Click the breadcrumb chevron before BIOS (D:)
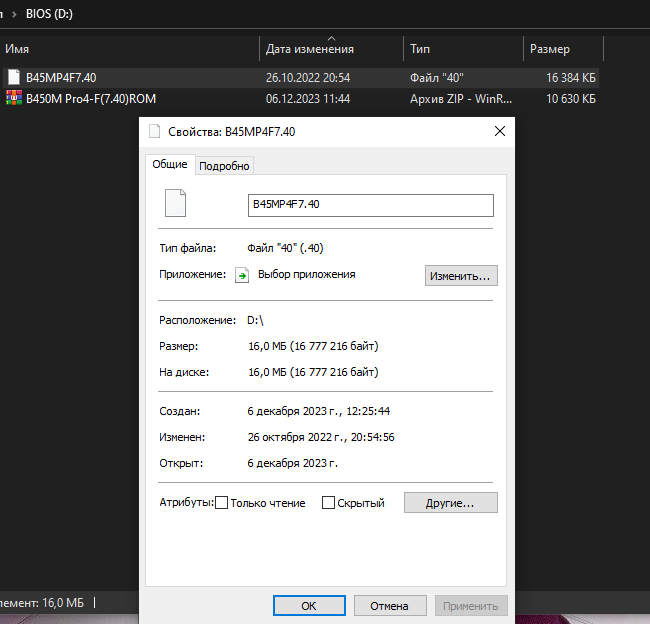Image resolution: width=650 pixels, height=624 pixels. click(x=15, y=14)
